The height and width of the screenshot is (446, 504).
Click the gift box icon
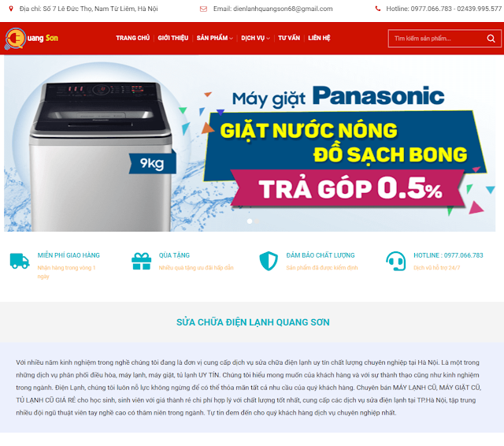pos(142,261)
